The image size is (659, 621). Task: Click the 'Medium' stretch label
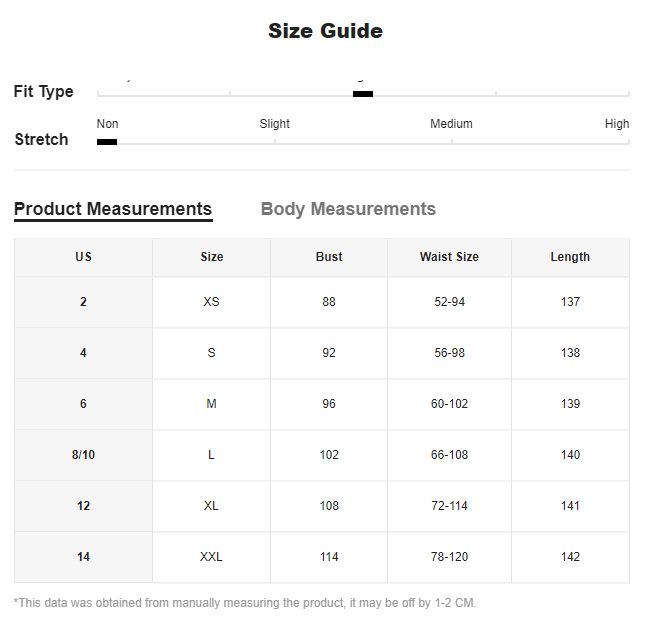(451, 124)
